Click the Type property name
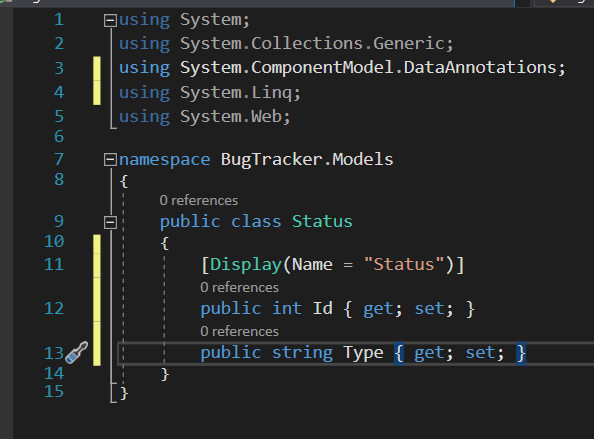The image size is (594, 439). [363, 353]
